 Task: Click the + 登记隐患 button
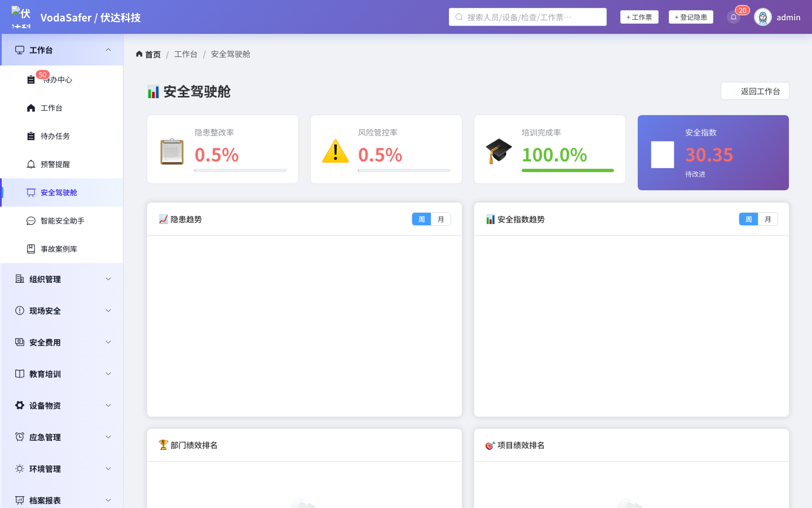click(x=691, y=17)
